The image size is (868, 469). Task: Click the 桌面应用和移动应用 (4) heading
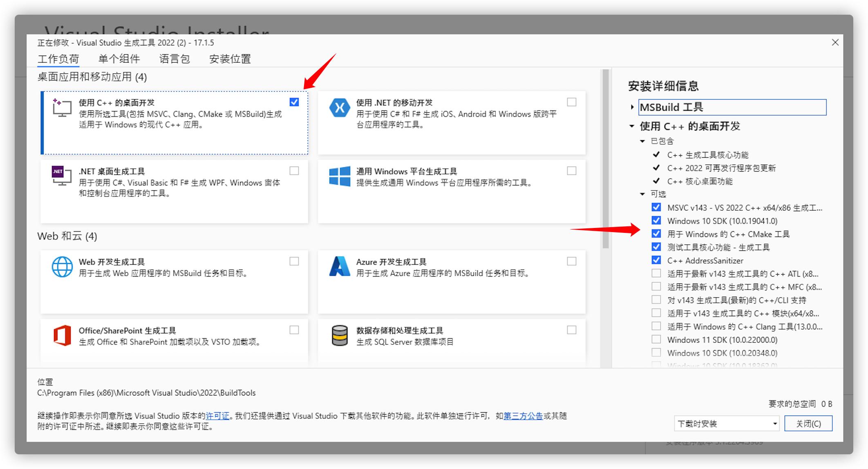click(92, 77)
